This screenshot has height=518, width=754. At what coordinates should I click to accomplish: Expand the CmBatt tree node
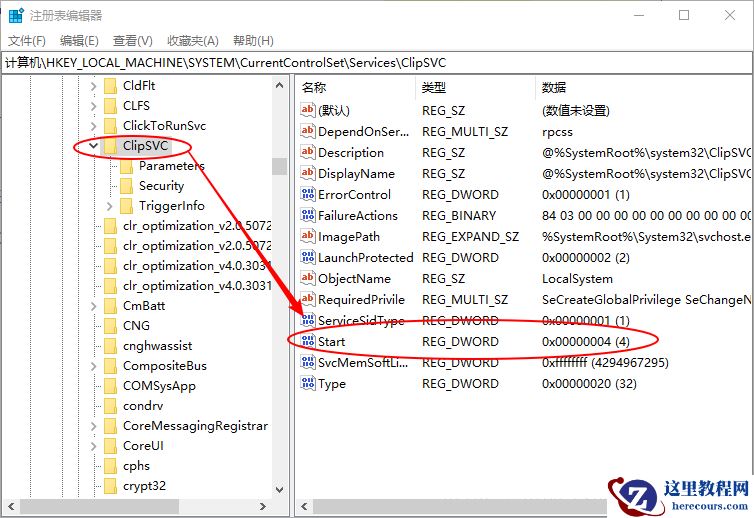[94, 306]
